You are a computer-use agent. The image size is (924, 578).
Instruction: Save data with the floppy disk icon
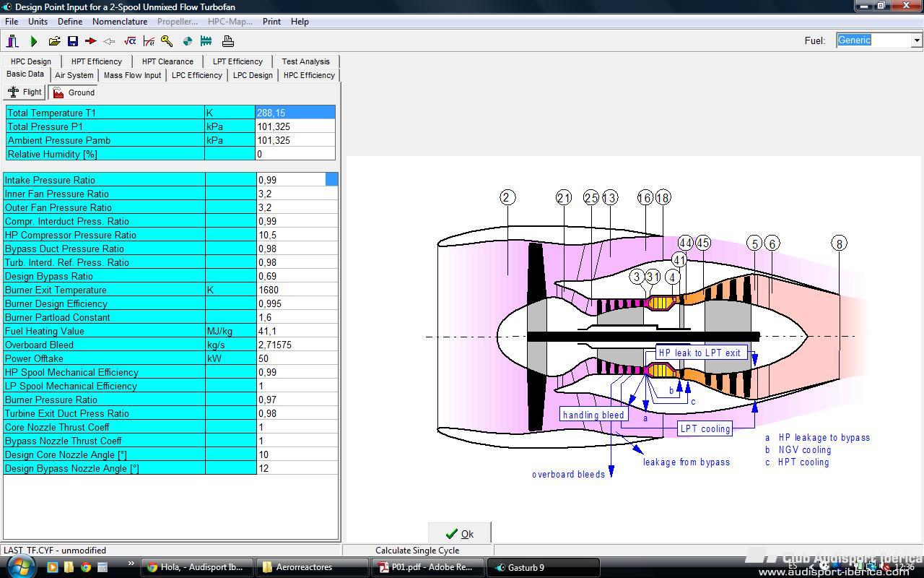pyautogui.click(x=72, y=41)
